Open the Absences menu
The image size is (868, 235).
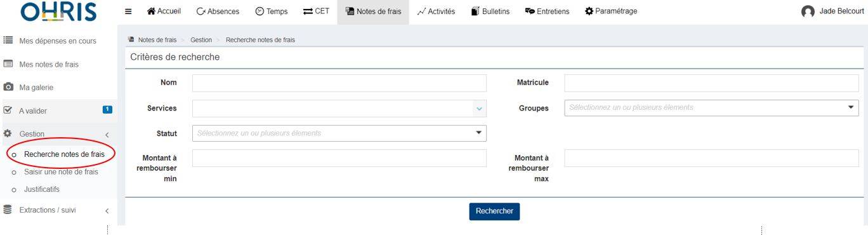point(218,11)
